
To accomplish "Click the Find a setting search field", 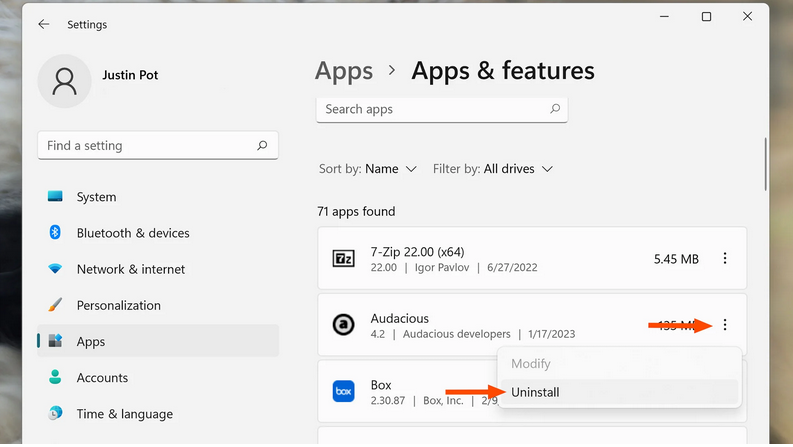I will coord(158,146).
